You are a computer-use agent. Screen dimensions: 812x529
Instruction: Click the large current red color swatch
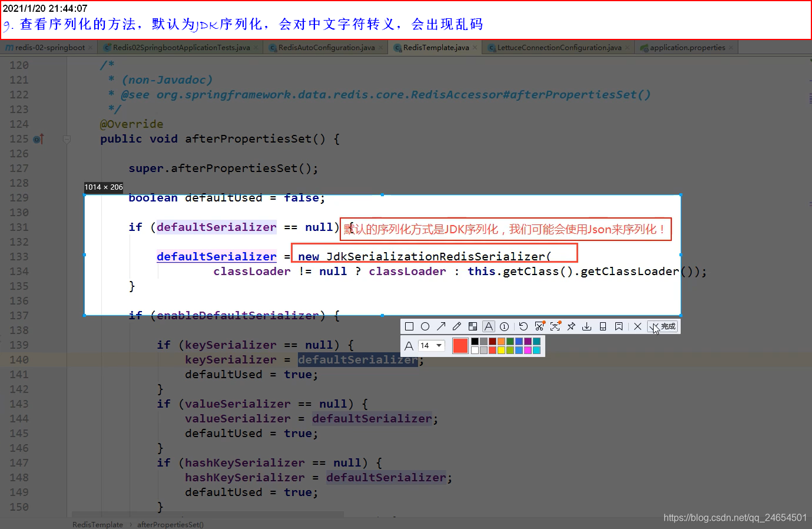[460, 346]
